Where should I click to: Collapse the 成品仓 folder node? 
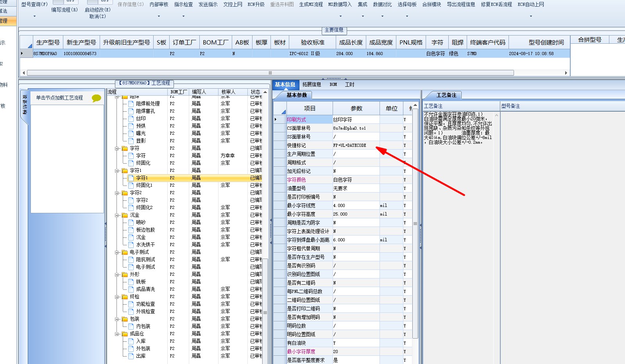click(117, 334)
